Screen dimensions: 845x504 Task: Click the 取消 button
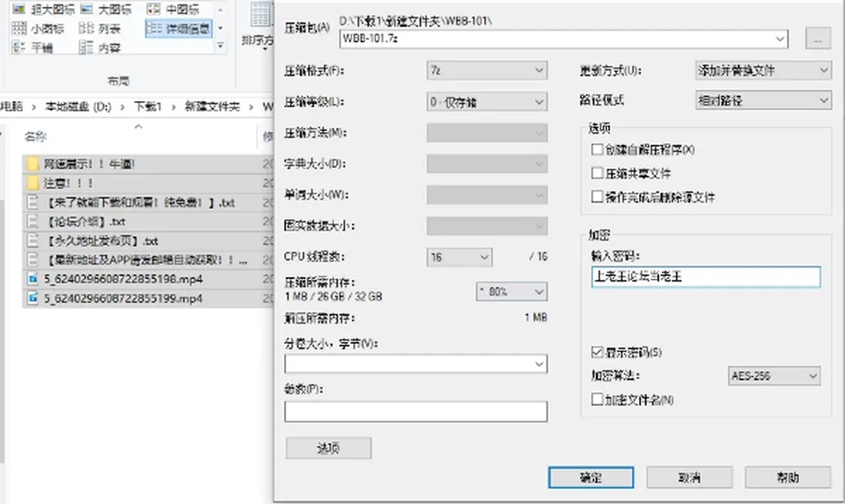689,478
